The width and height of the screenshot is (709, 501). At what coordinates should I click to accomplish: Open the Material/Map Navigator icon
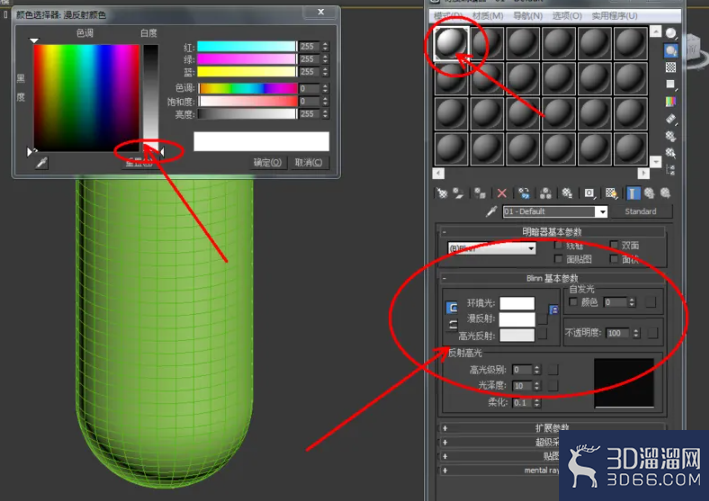click(x=671, y=170)
